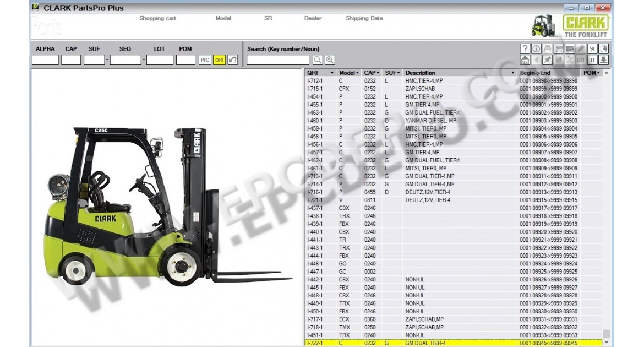
Task: Select row I-446-1 GO
Action: coord(453,263)
